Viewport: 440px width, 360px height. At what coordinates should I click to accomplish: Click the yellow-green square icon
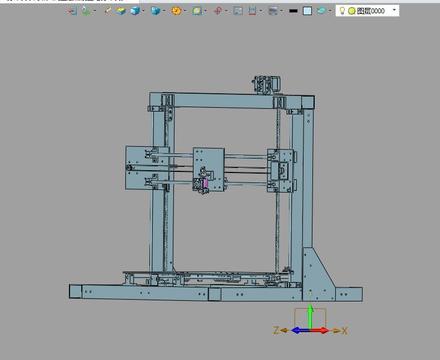coord(197,11)
